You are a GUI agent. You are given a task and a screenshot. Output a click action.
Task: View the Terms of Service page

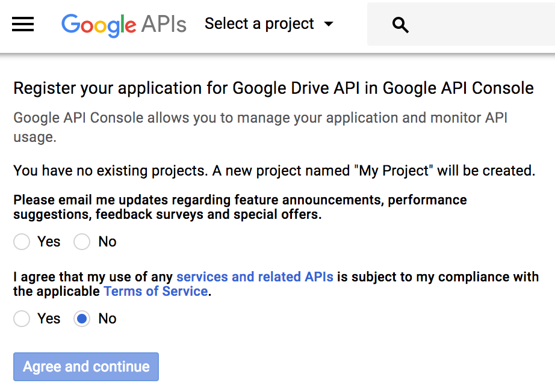(155, 291)
